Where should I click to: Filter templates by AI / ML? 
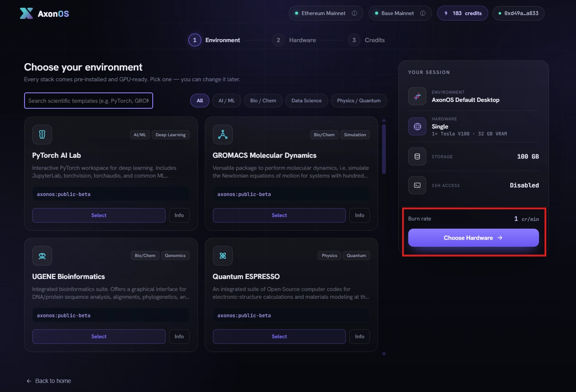click(x=227, y=101)
